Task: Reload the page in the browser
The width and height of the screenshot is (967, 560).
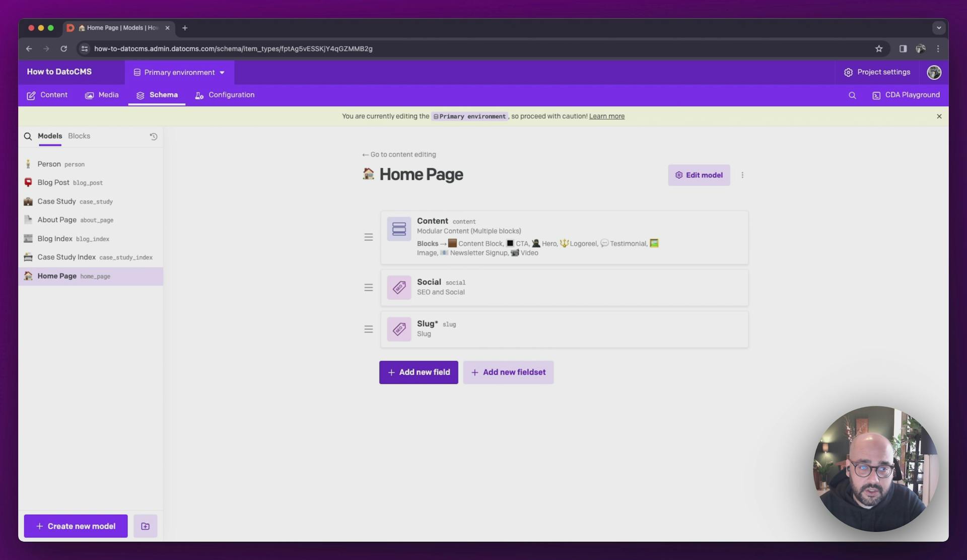Action: 63,49
